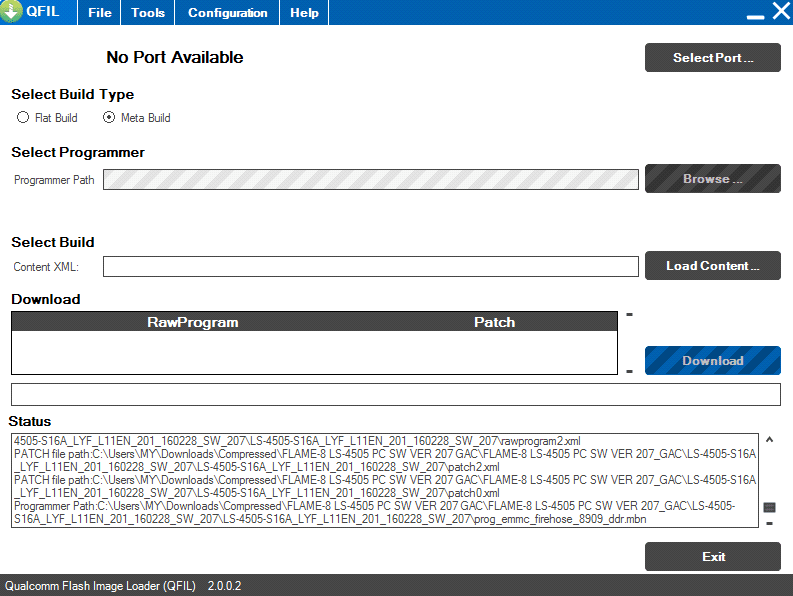The image size is (793, 596).
Task: Close the QFIL window
Action: coord(781,11)
